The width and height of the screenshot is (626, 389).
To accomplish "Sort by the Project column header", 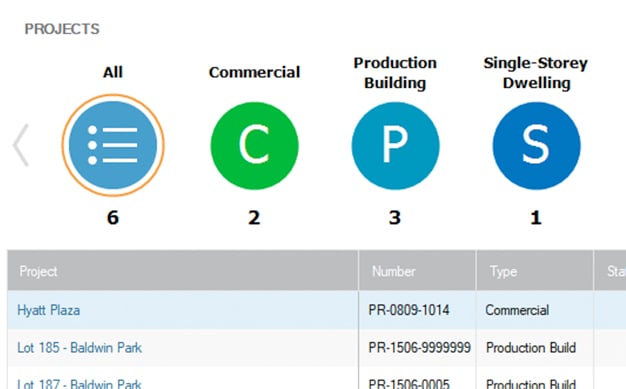I will point(182,270).
